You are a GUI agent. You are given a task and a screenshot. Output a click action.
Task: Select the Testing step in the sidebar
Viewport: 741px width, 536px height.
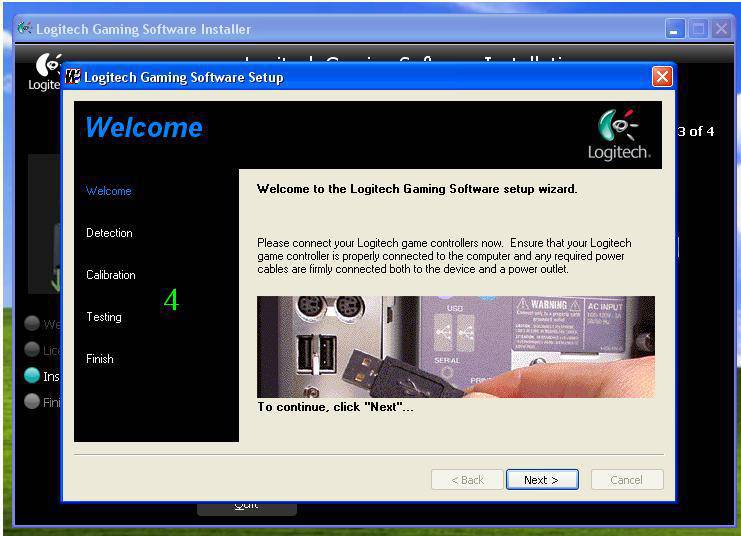tap(104, 317)
